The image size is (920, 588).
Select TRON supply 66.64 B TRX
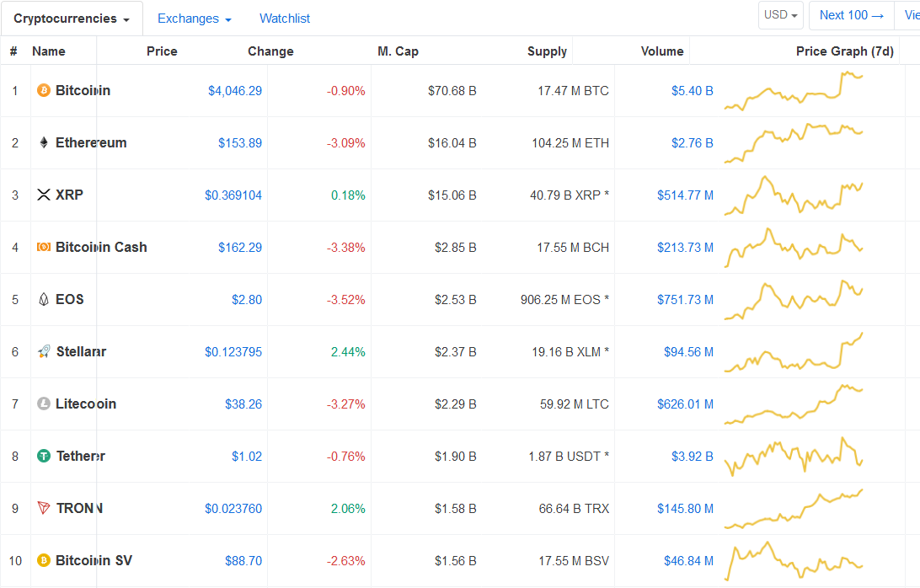coord(574,509)
